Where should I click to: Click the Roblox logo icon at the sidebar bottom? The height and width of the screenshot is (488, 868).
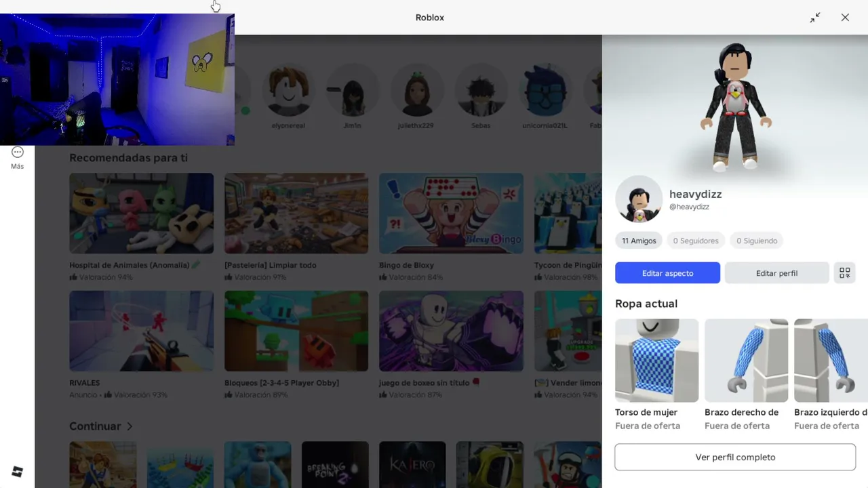click(18, 472)
